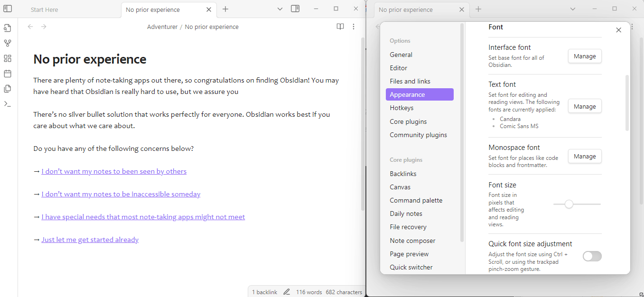Select Hotkeys in settings sidebar
Image resolution: width=644 pixels, height=297 pixels.
click(401, 108)
